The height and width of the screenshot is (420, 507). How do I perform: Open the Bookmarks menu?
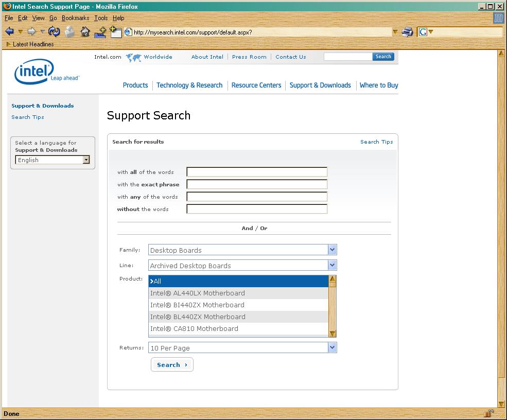pos(75,18)
